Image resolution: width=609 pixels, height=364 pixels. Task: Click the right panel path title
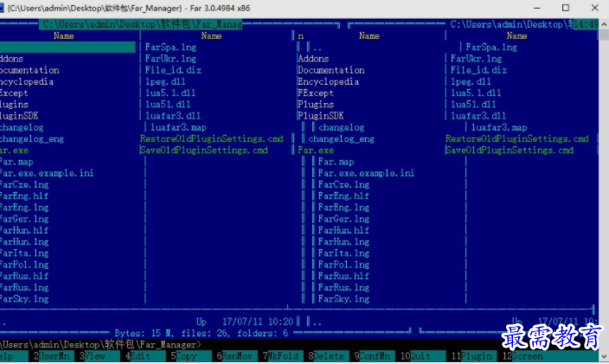512,24
